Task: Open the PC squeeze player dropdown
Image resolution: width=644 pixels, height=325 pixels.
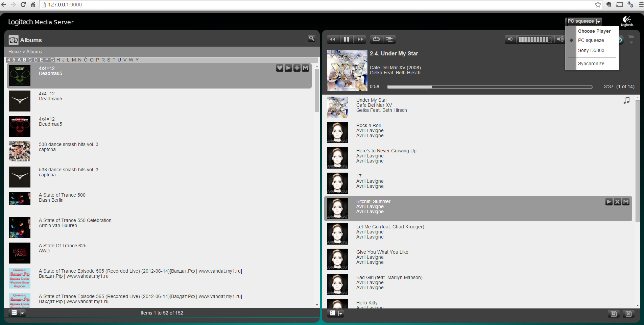Action: 583,21
